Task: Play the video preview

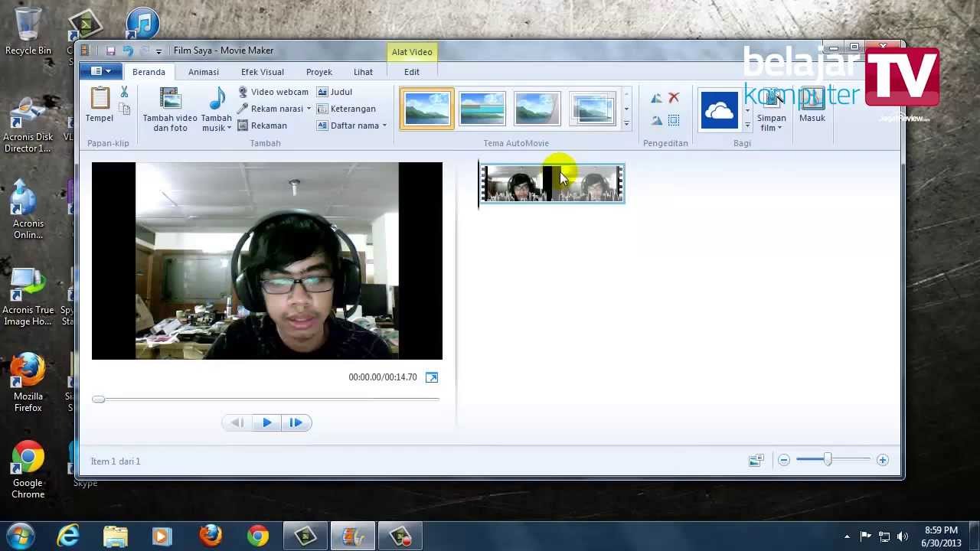Action: (267, 422)
